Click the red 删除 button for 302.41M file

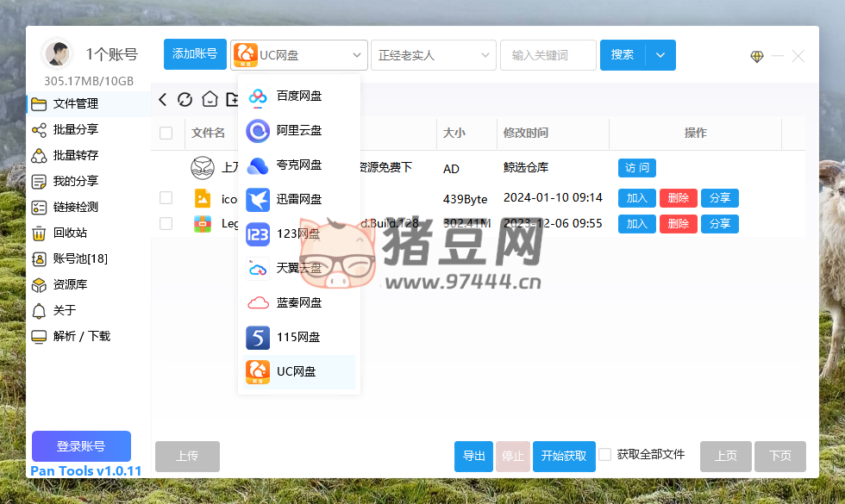click(x=678, y=224)
